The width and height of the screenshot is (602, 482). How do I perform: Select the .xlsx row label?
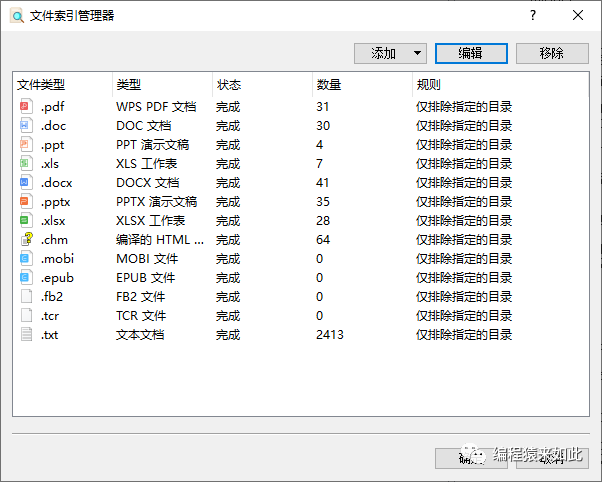(x=53, y=221)
